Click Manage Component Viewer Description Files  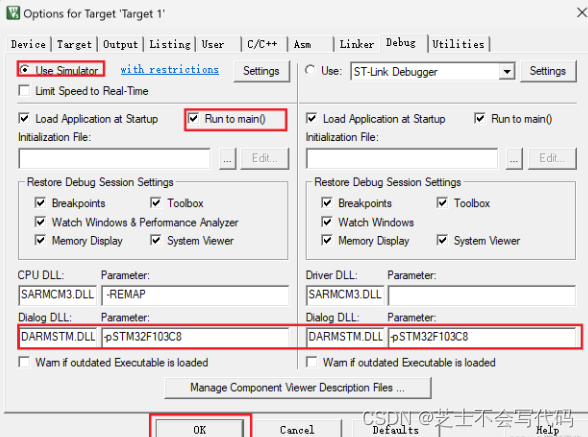(298, 387)
